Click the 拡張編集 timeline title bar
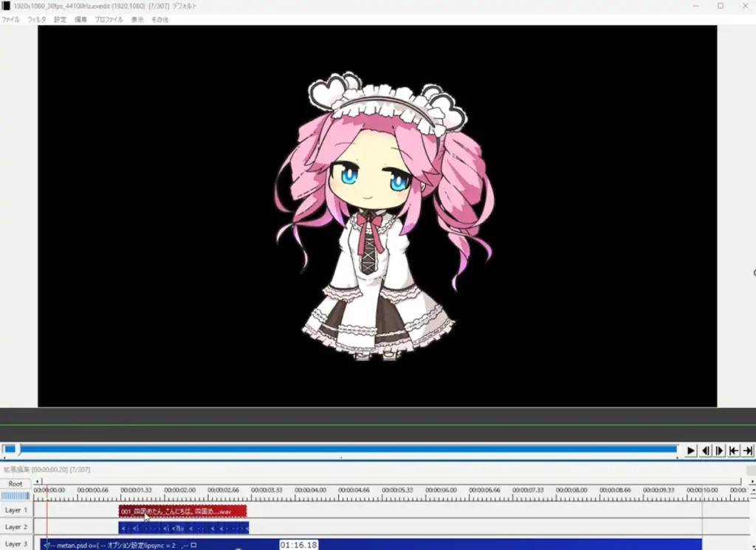756x550 pixels. coord(376,470)
